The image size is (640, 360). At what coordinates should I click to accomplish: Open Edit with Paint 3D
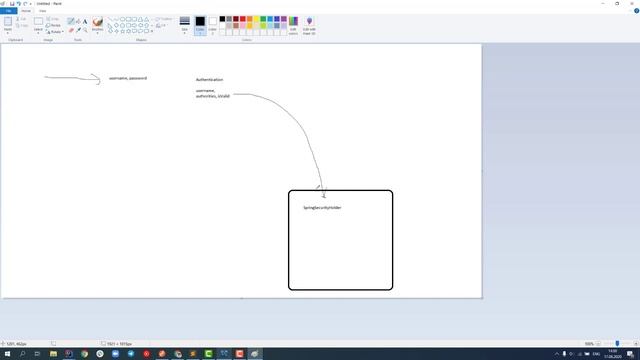click(x=309, y=25)
